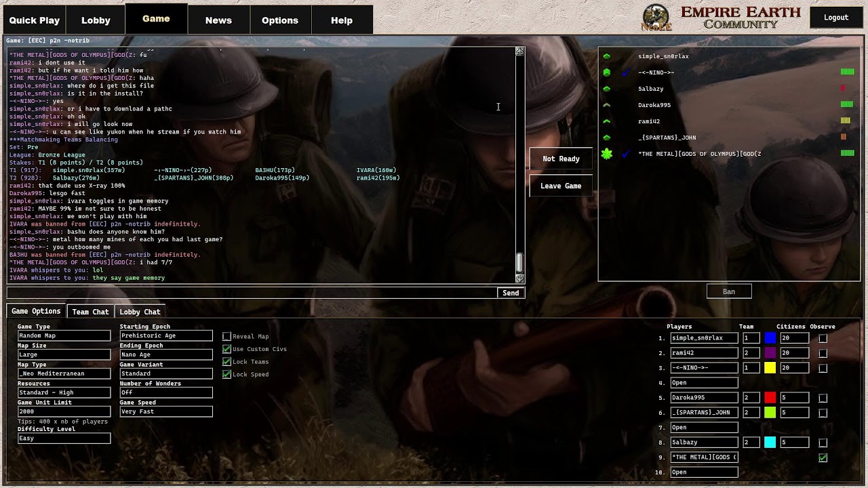Open the News tab
The height and width of the screenshot is (488, 868).
[x=218, y=20]
